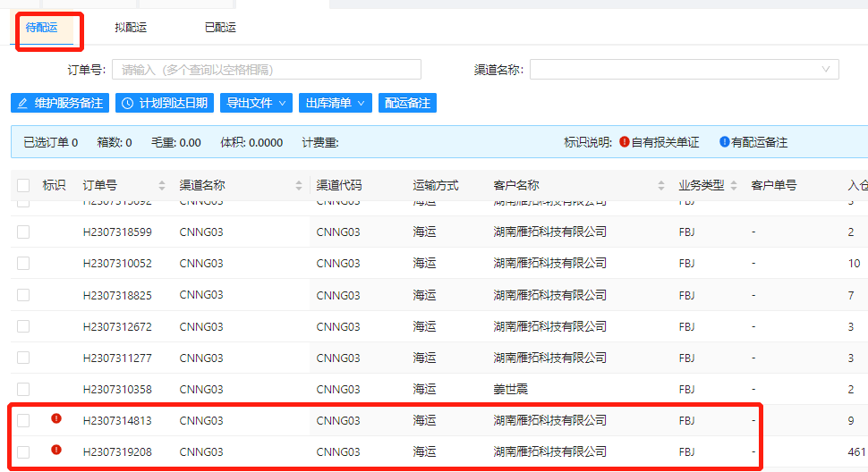Open the 渠道名称 dropdown selector

(x=685, y=70)
